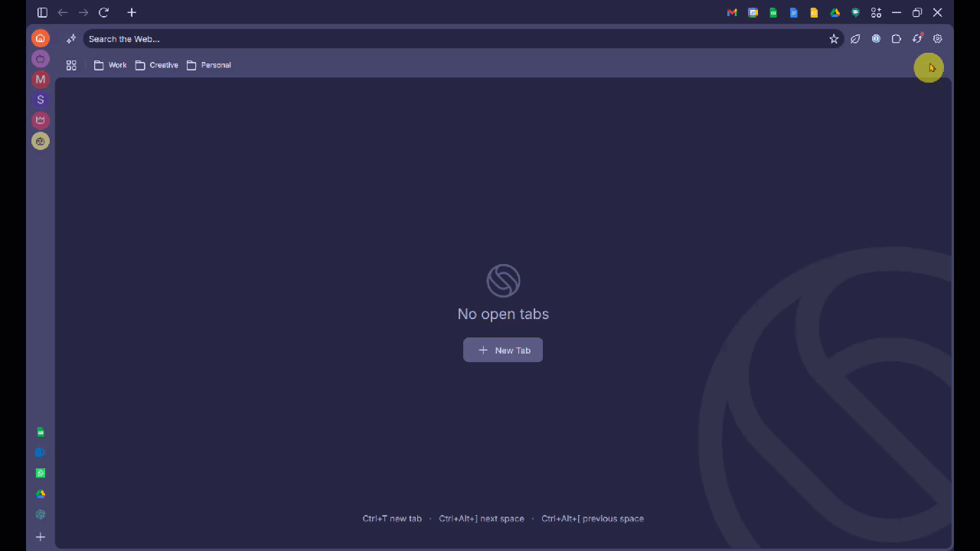Click the AI sparkle icon beside search
The height and width of the screenshot is (551, 980).
71,39
